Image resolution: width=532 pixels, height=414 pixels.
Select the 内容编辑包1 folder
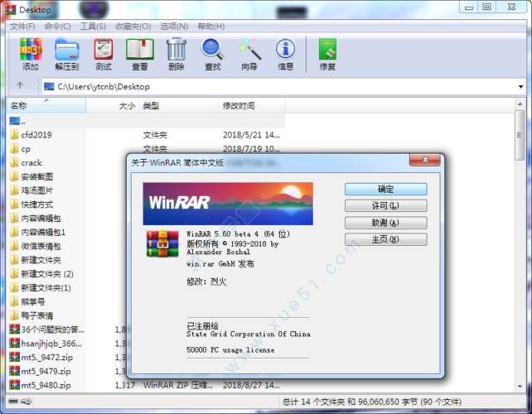tap(37, 233)
